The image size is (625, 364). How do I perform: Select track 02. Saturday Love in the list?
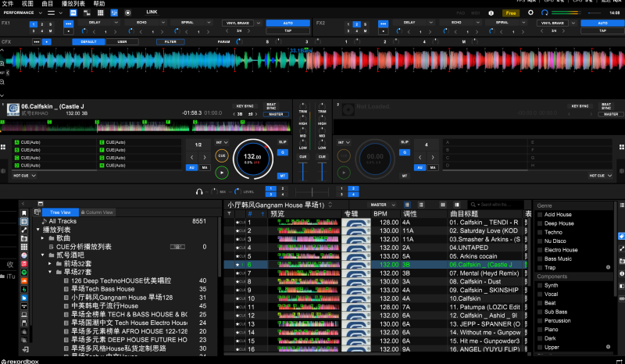click(484, 230)
